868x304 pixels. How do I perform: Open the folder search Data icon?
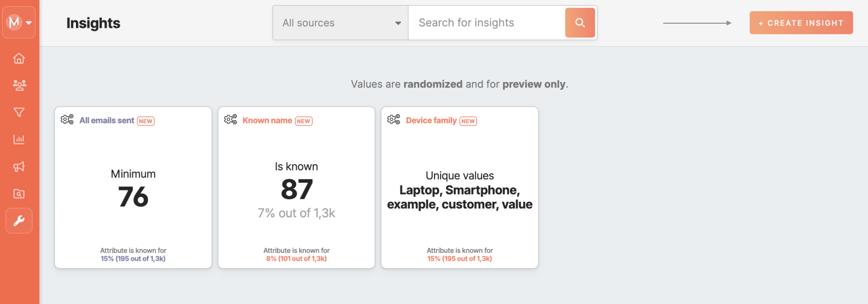(19, 194)
